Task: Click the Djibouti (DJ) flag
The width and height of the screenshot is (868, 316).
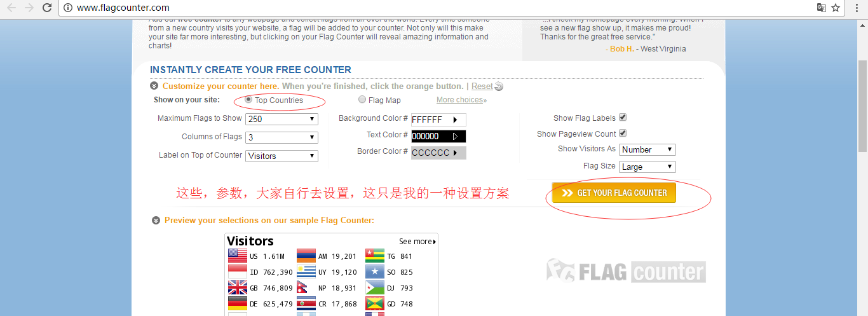Action: tap(375, 288)
